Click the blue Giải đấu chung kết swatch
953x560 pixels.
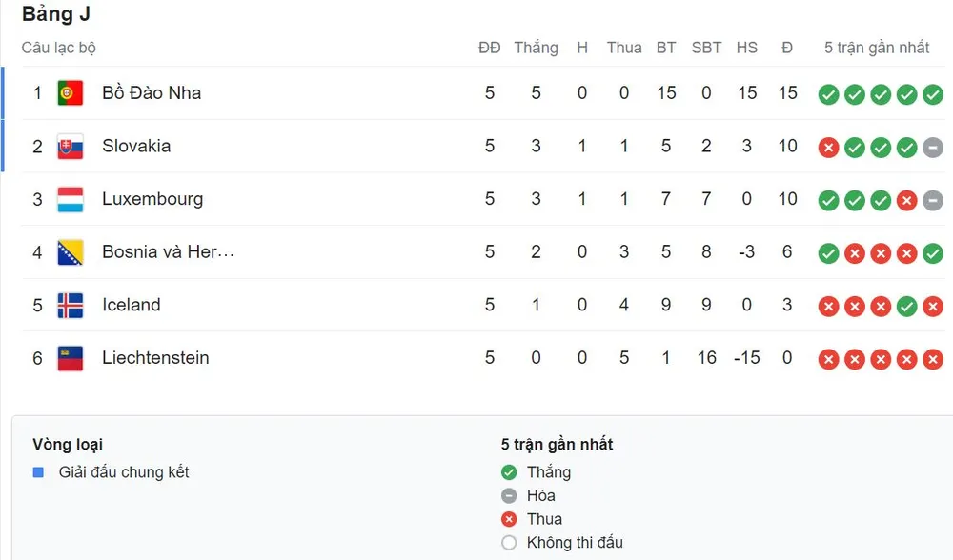[x=38, y=472]
